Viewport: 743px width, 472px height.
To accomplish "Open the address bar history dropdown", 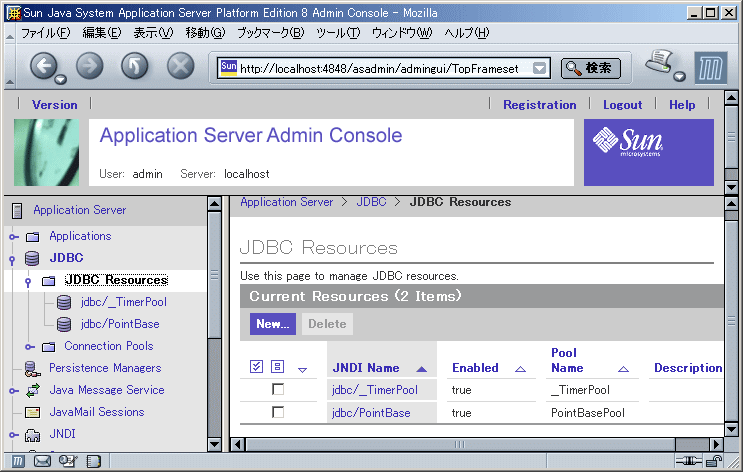I will point(540,69).
